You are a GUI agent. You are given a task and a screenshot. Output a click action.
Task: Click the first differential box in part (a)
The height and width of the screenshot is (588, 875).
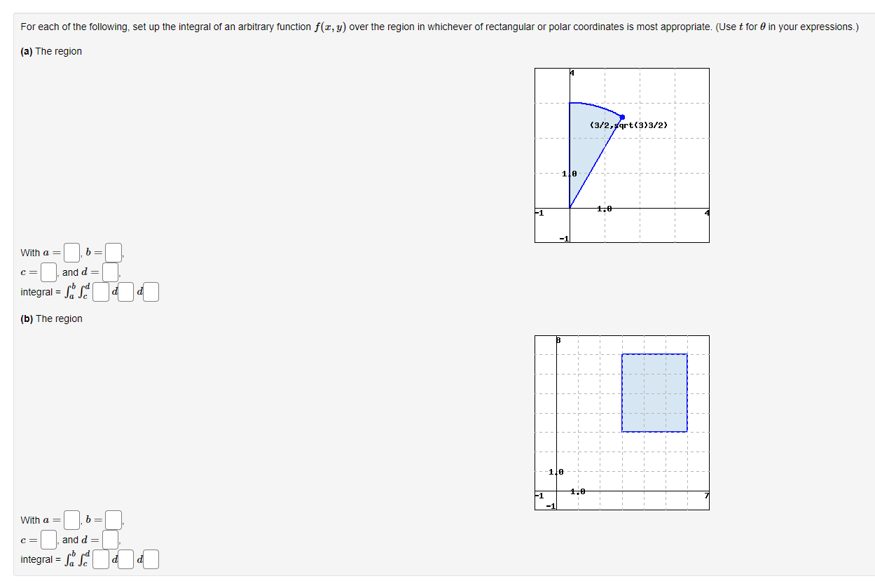pos(125,291)
